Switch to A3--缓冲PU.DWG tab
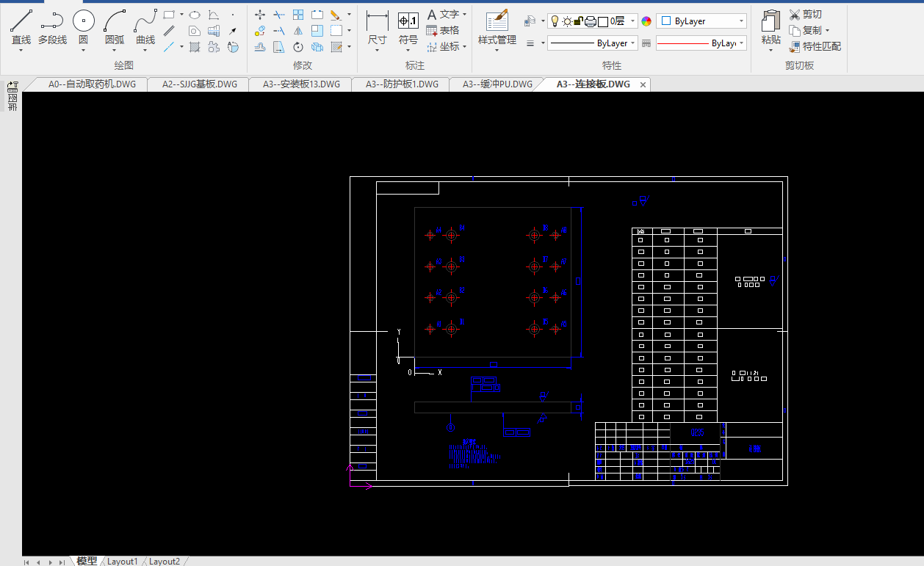 click(x=497, y=84)
